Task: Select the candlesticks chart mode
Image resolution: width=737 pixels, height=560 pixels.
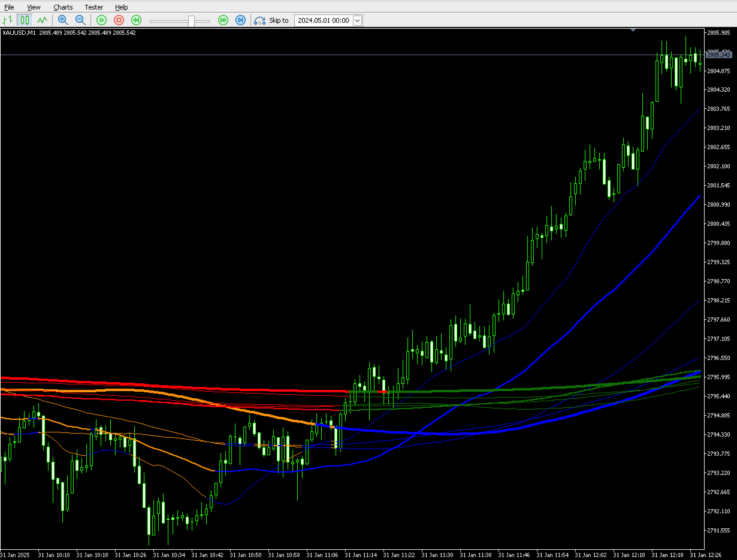Action: coord(25,20)
